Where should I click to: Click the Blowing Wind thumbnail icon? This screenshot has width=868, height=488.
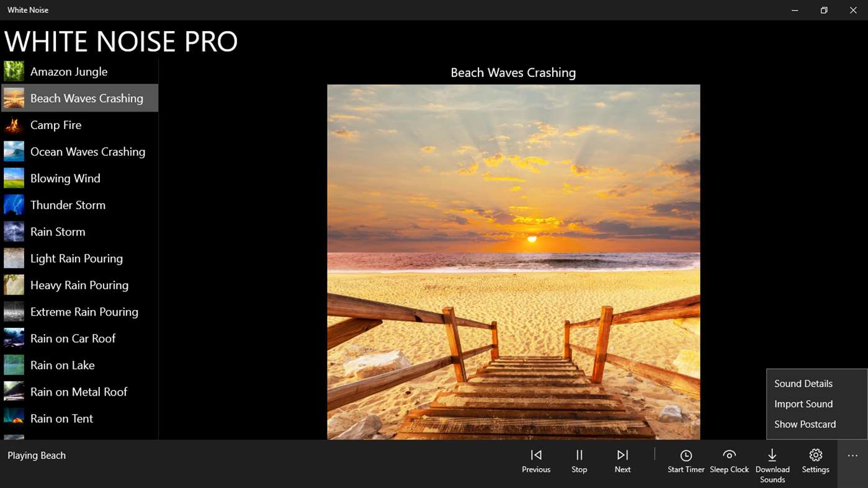pyautogui.click(x=14, y=178)
